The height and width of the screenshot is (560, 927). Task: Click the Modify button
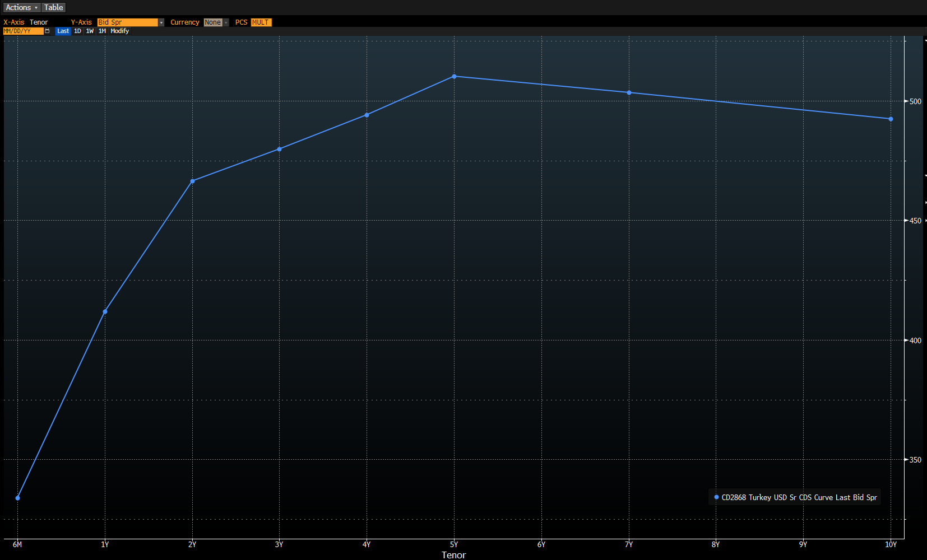pyautogui.click(x=120, y=31)
